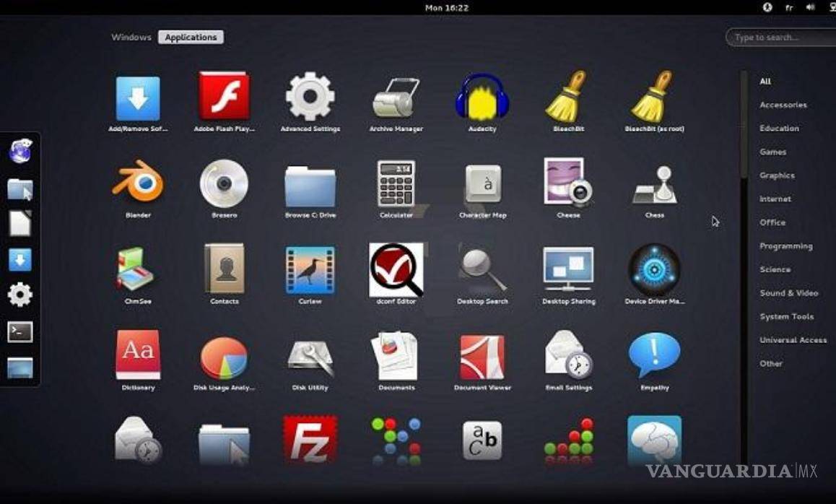Start the Cheese webcam app
This screenshot has width=836, height=504.
(568, 183)
